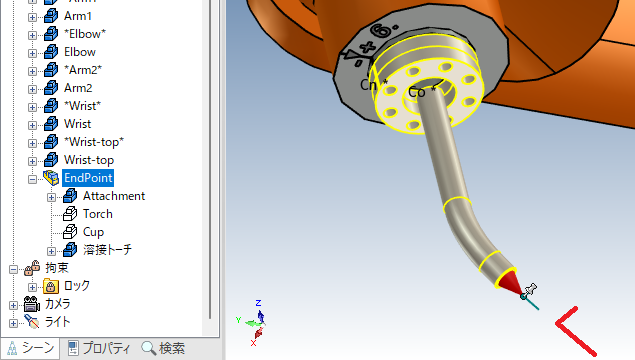
Task: Expand the Wrist tree node
Action: (32, 125)
